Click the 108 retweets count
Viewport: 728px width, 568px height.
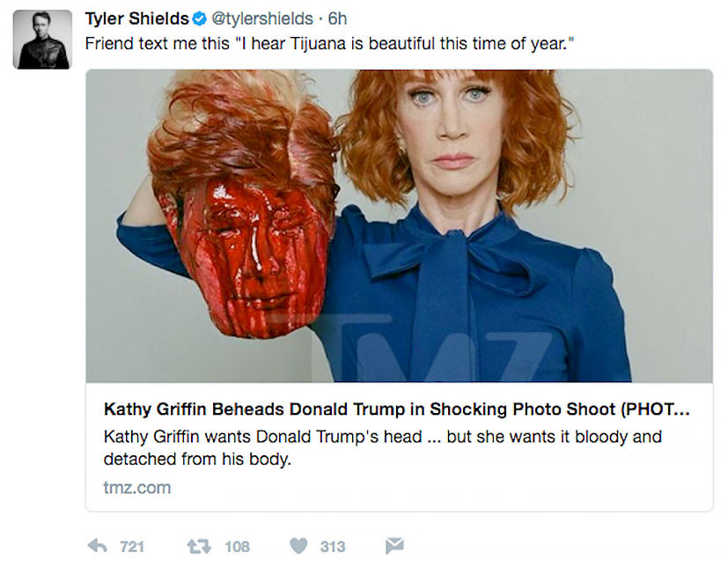click(x=238, y=547)
